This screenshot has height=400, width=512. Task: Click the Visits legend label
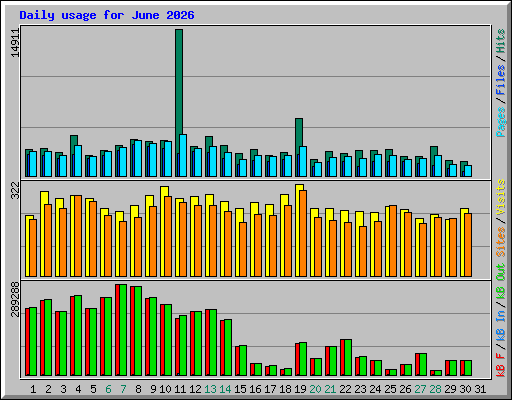[x=501, y=197]
